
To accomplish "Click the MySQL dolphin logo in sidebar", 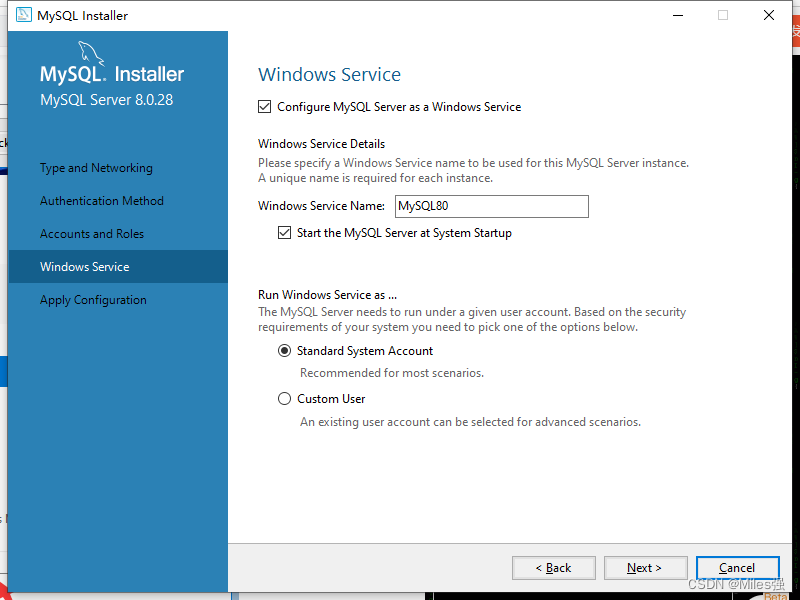I will pyautogui.click(x=91, y=54).
